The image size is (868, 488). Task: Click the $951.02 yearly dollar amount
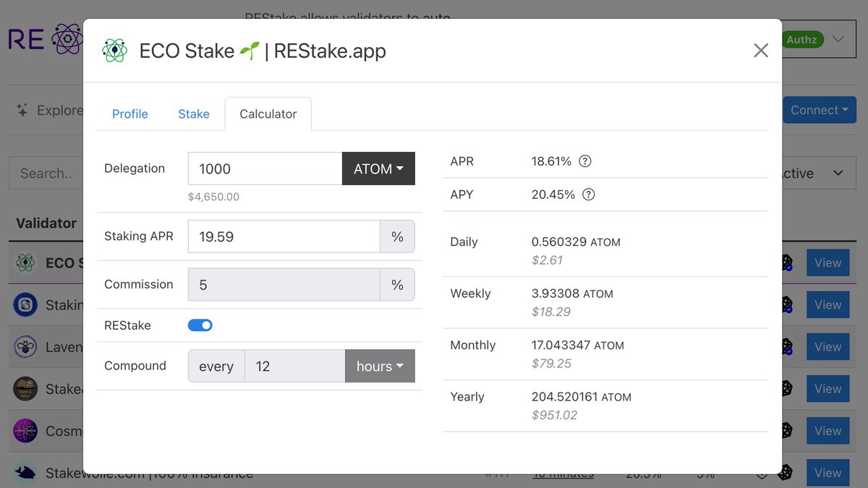pos(555,415)
